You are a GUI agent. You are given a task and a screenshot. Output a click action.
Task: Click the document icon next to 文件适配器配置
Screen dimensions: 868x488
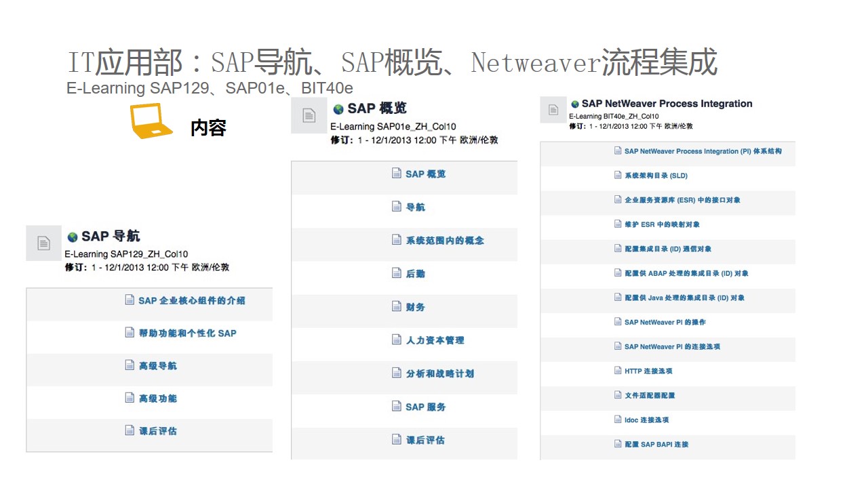coord(618,394)
